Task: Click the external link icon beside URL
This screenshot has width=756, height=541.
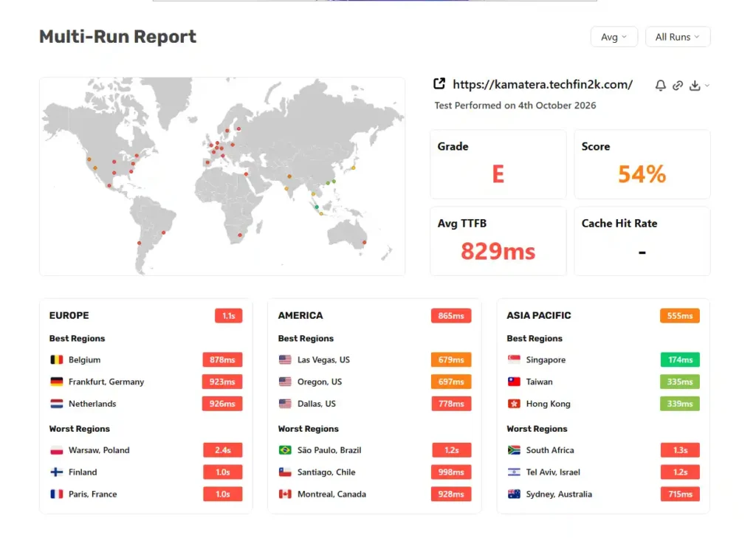Action: tap(439, 84)
